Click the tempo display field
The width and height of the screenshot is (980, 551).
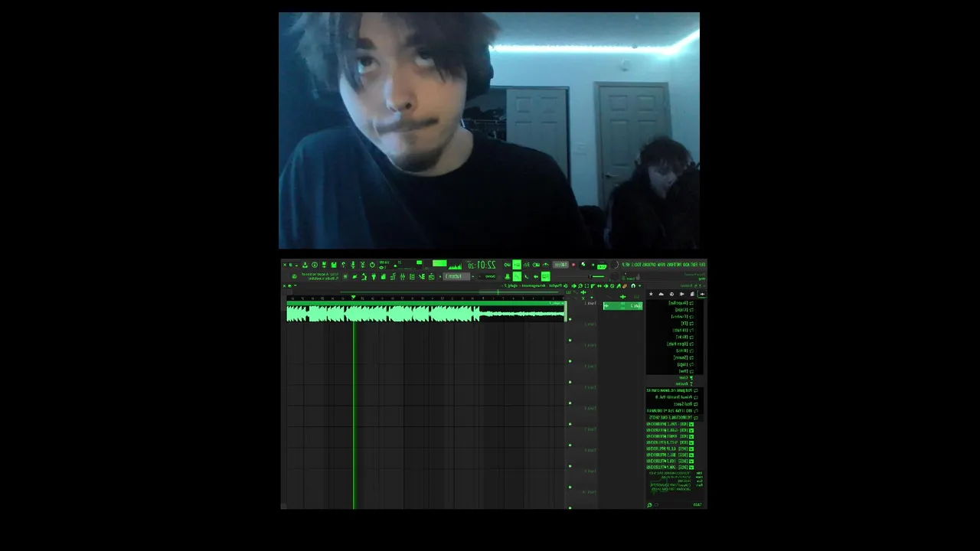[x=560, y=265]
